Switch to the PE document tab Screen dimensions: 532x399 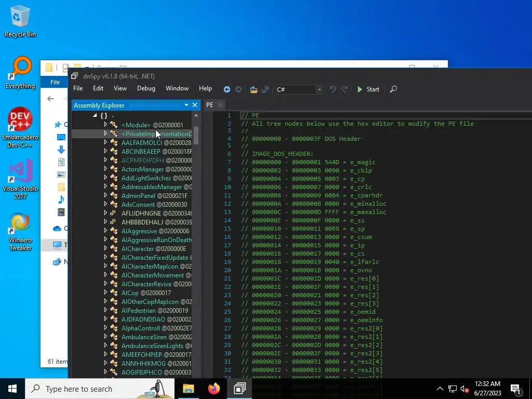(x=210, y=105)
